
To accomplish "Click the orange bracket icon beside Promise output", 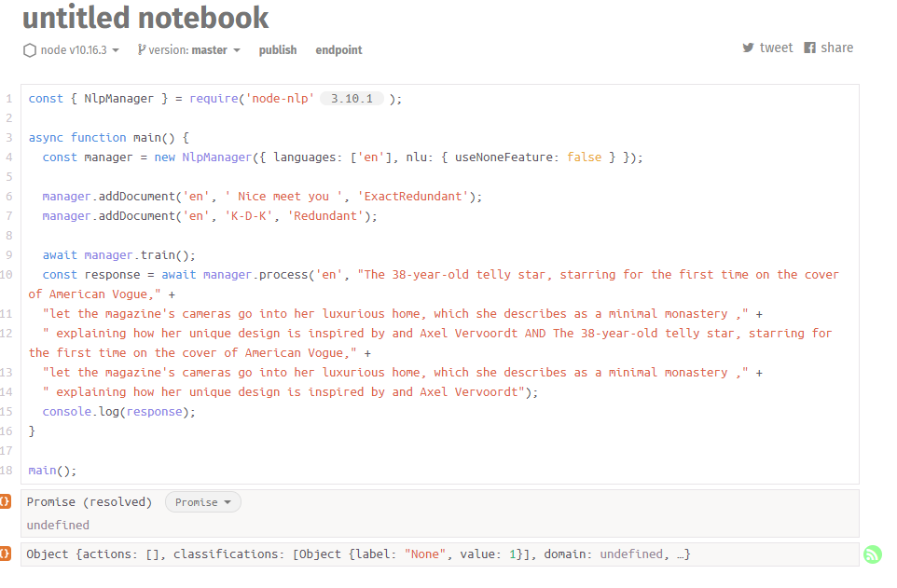I will coord(5,501).
